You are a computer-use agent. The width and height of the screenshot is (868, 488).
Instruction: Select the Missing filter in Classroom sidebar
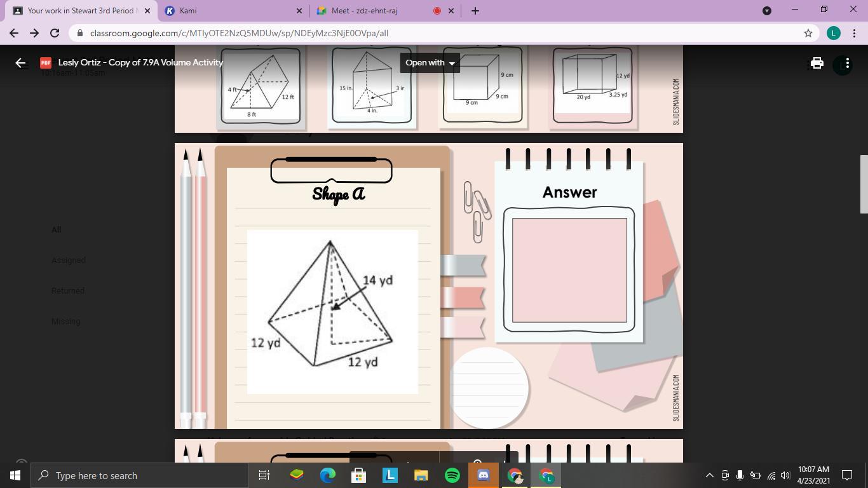[66, 321]
